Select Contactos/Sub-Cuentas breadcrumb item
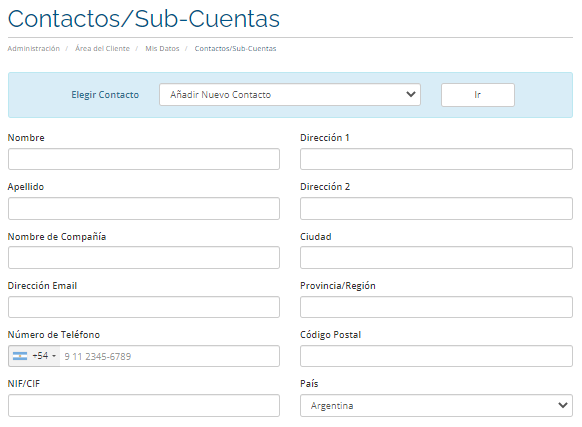The image size is (582, 427). tap(235, 49)
